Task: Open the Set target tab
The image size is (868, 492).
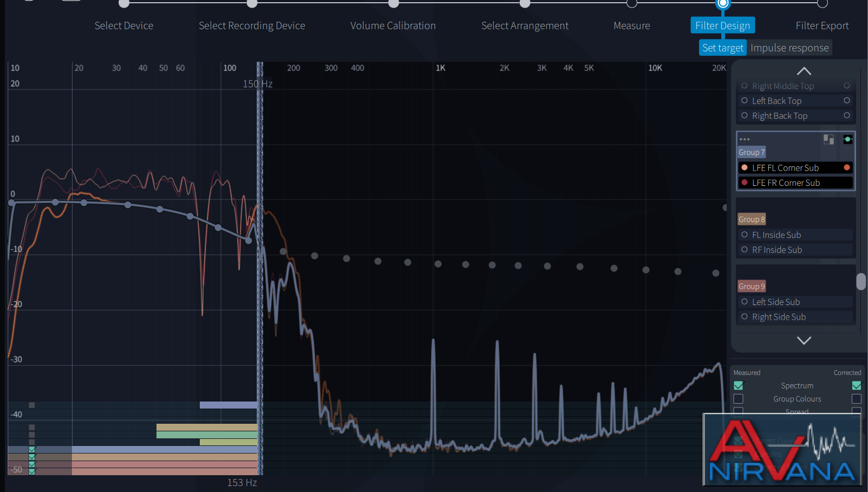Action: (x=723, y=48)
